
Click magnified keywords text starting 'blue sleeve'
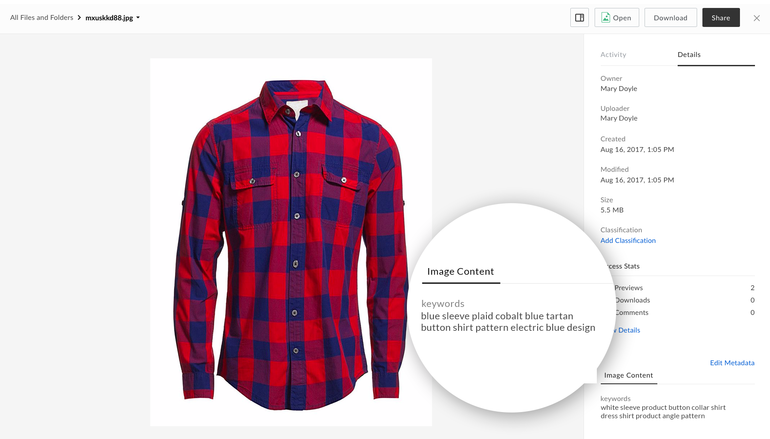508,322
